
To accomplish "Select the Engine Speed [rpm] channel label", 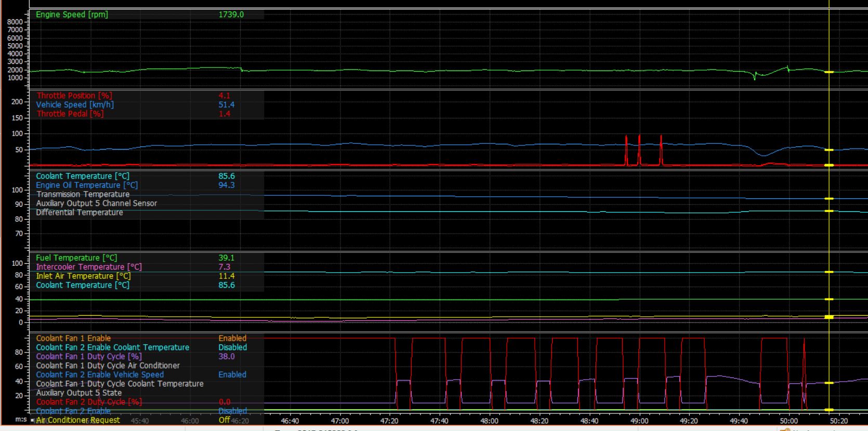I will point(72,15).
